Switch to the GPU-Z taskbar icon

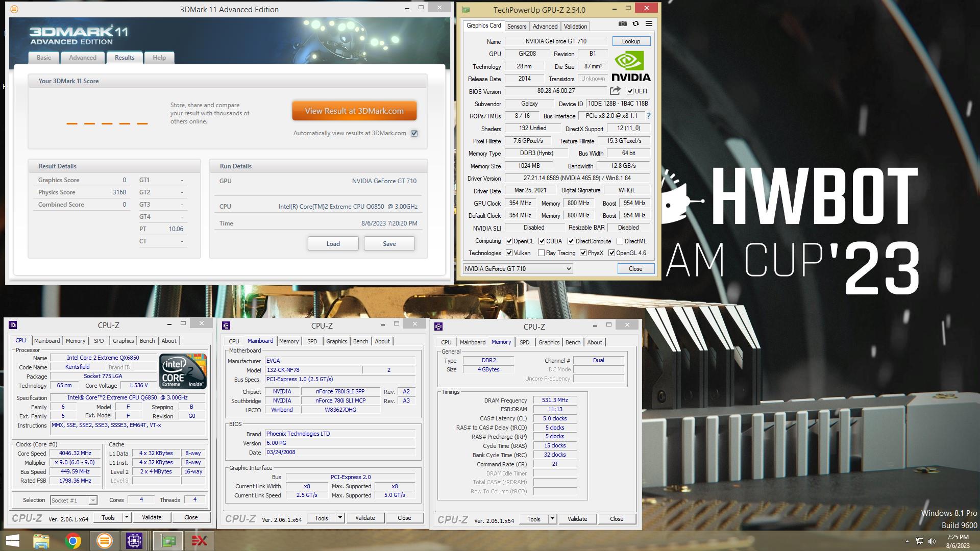pyautogui.click(x=168, y=540)
